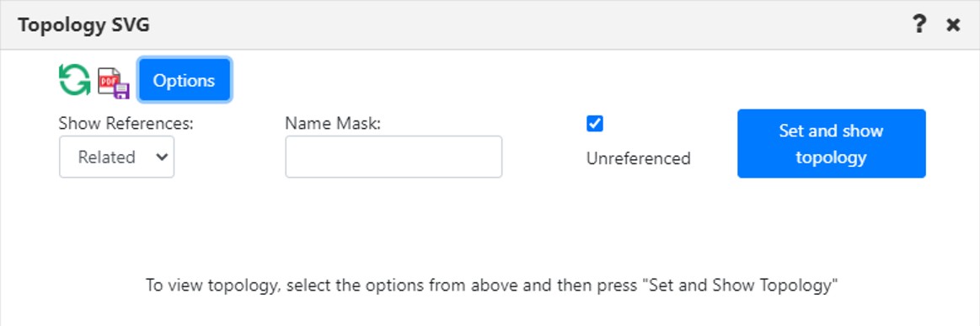Close the Topology SVG panel
The width and height of the screenshot is (980, 326).
[953, 25]
